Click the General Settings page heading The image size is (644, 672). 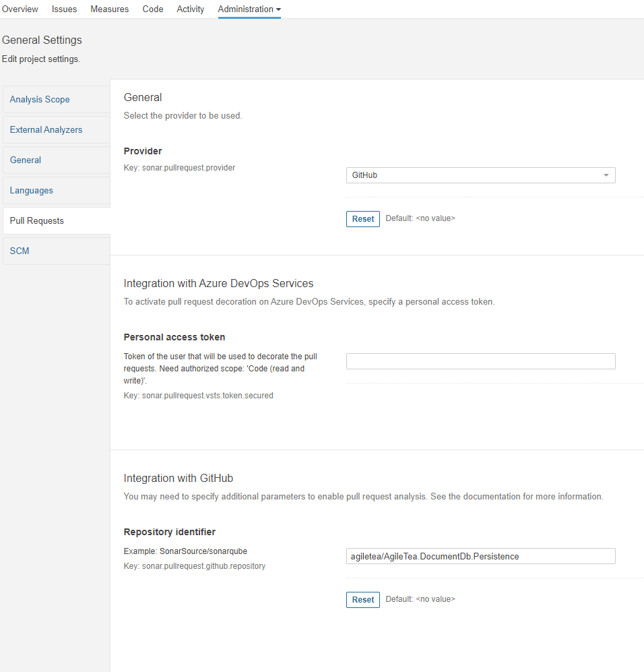pyautogui.click(x=42, y=40)
